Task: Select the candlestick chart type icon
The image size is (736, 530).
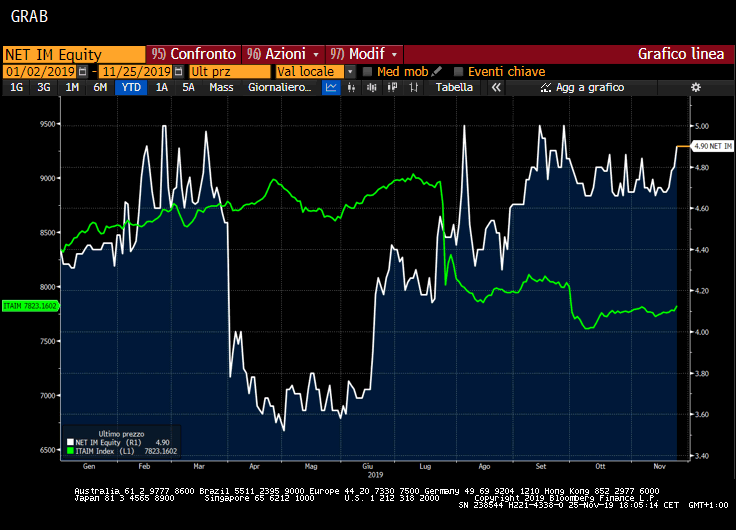Action: pyautogui.click(x=351, y=87)
